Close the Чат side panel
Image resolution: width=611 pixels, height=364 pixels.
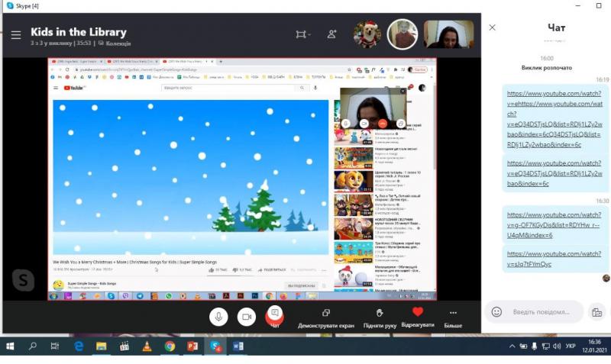492,27
